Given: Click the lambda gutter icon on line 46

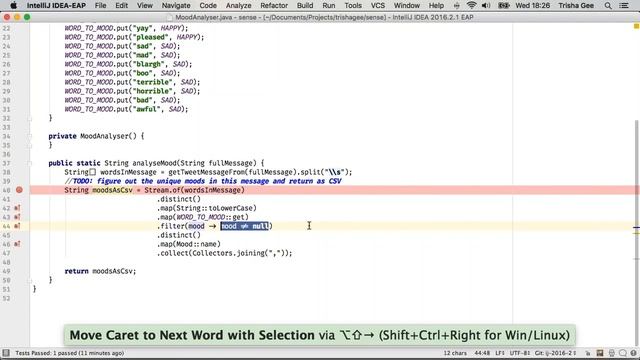Looking at the screenshot, I should 17,244.
